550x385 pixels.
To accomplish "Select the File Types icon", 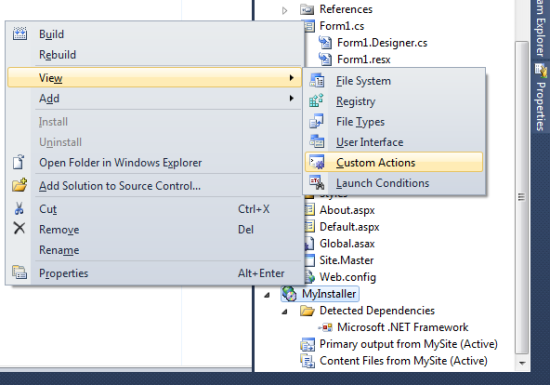I will pyautogui.click(x=316, y=121).
